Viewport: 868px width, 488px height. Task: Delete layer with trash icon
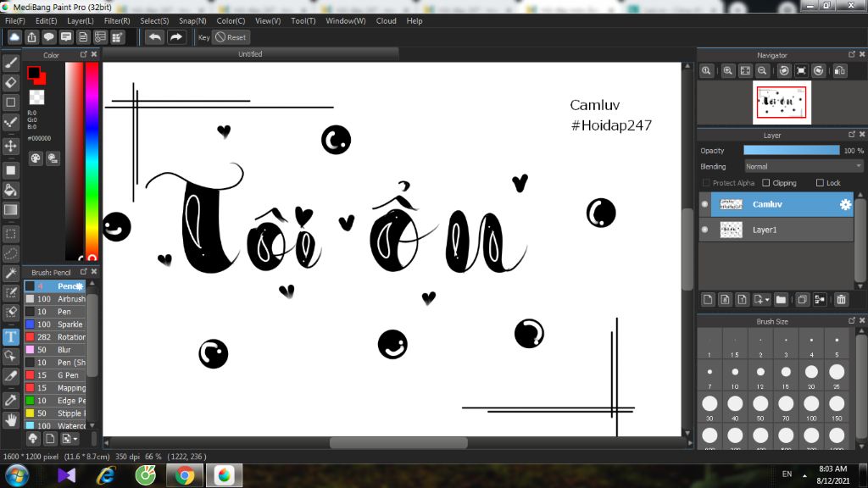(841, 299)
